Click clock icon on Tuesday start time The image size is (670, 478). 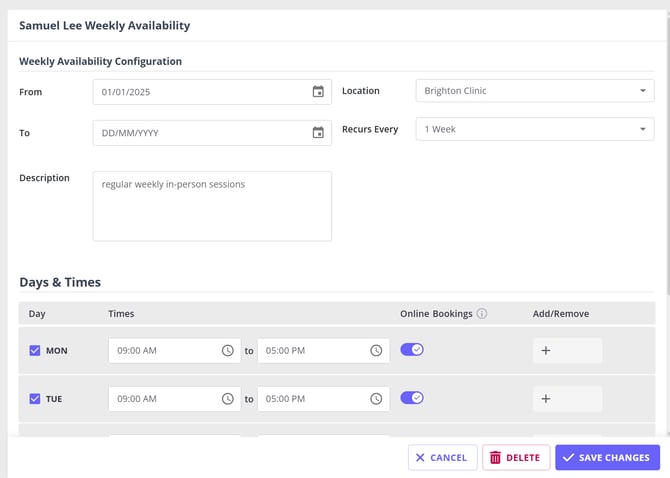coord(227,399)
